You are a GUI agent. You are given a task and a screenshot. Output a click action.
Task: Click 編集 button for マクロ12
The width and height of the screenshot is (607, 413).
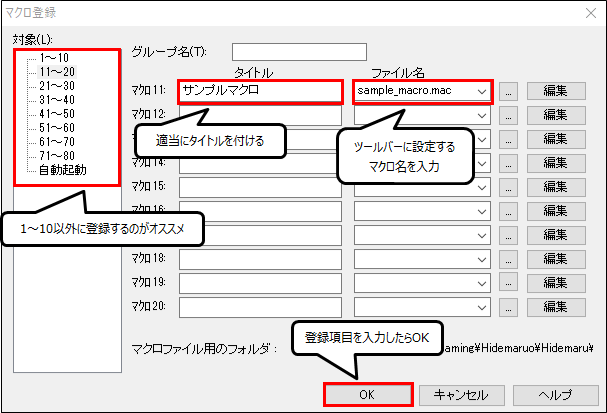(556, 115)
